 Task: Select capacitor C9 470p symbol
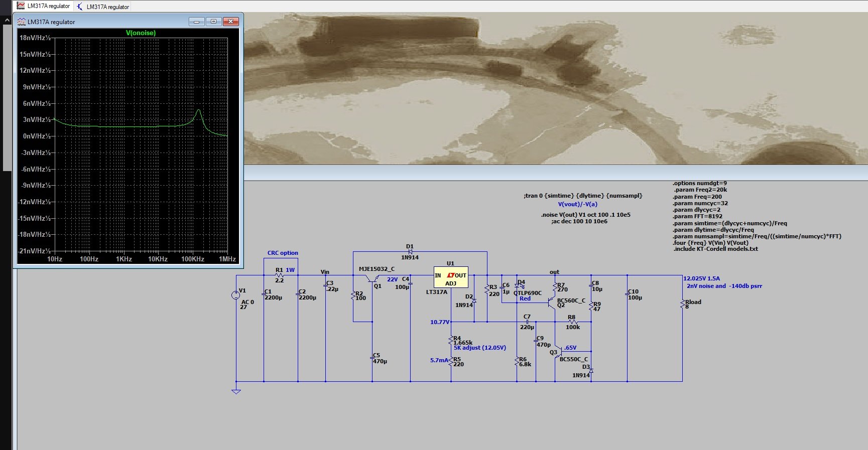click(536, 341)
